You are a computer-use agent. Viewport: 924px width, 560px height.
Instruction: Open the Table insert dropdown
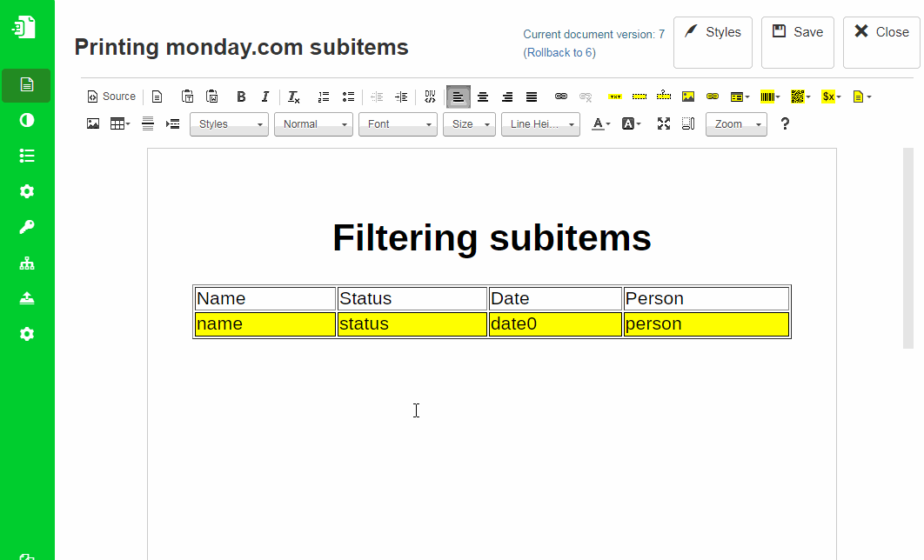[x=120, y=123]
